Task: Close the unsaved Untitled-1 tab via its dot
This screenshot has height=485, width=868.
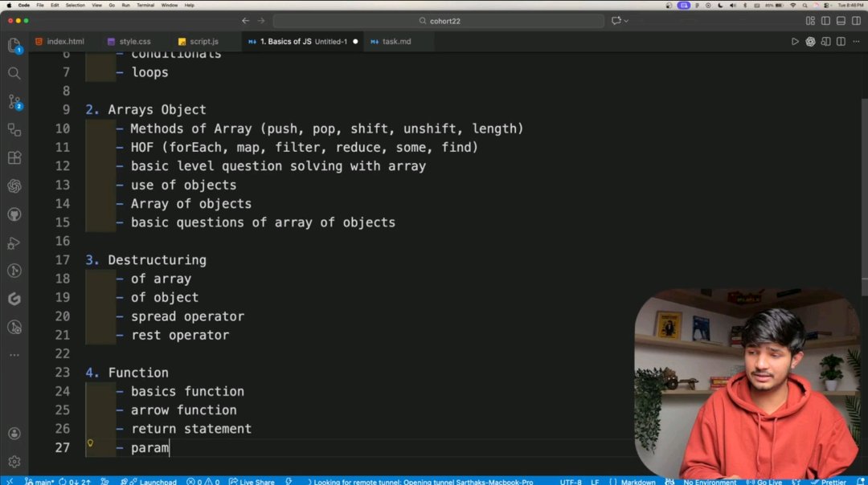Action: click(355, 42)
